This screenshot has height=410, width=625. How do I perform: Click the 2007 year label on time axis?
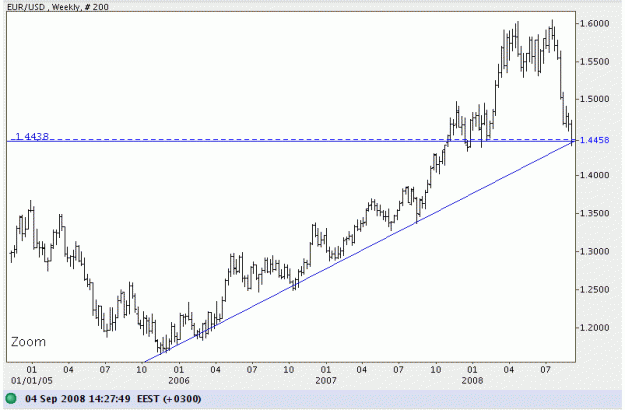click(326, 381)
